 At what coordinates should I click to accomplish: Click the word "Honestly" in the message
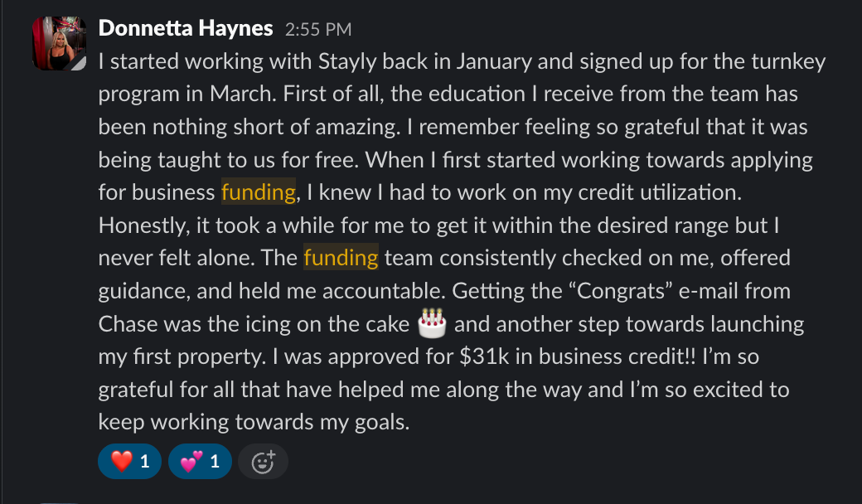(x=145, y=225)
